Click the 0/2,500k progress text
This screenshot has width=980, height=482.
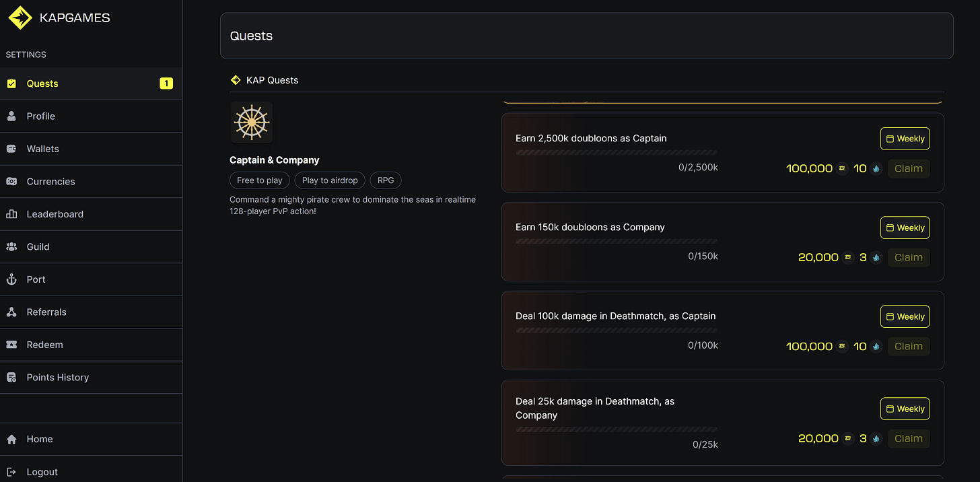coord(698,168)
